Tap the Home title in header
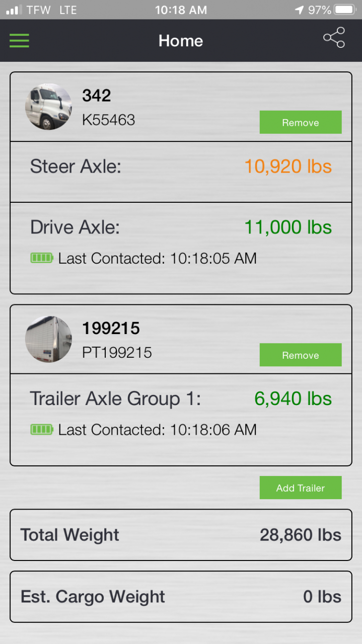The image size is (362, 644). tap(181, 41)
